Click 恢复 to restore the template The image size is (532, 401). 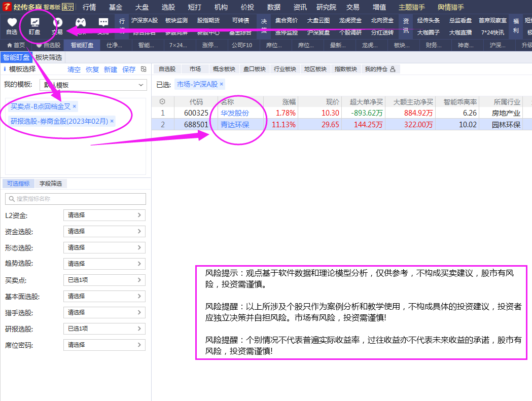click(x=92, y=69)
